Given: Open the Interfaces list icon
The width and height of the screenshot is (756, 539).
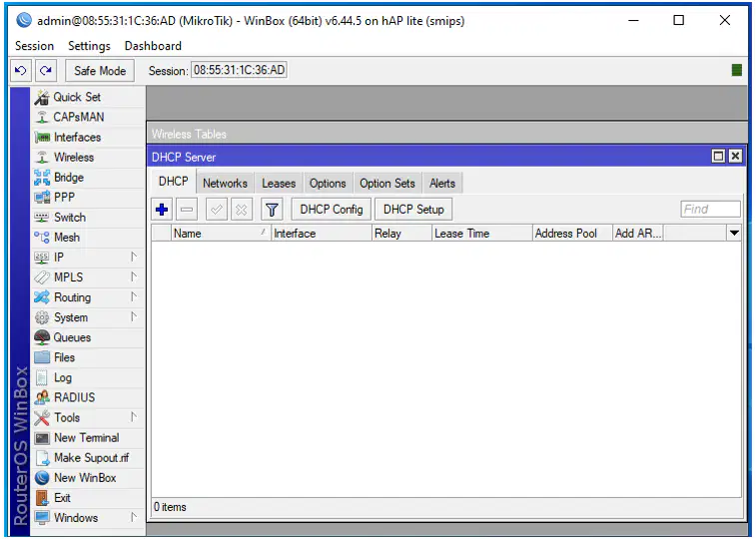Looking at the screenshot, I should 42,138.
